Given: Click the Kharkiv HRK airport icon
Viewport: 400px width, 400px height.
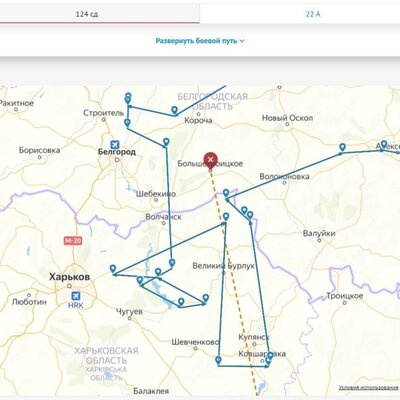Looking at the screenshot, I should pos(76,296).
